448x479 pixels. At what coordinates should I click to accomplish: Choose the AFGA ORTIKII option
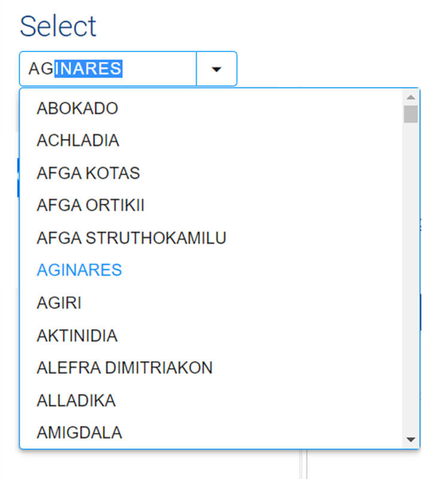click(x=90, y=205)
